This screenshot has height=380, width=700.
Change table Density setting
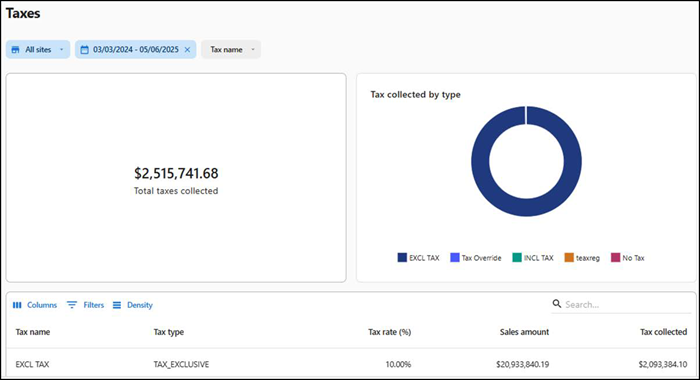click(133, 305)
